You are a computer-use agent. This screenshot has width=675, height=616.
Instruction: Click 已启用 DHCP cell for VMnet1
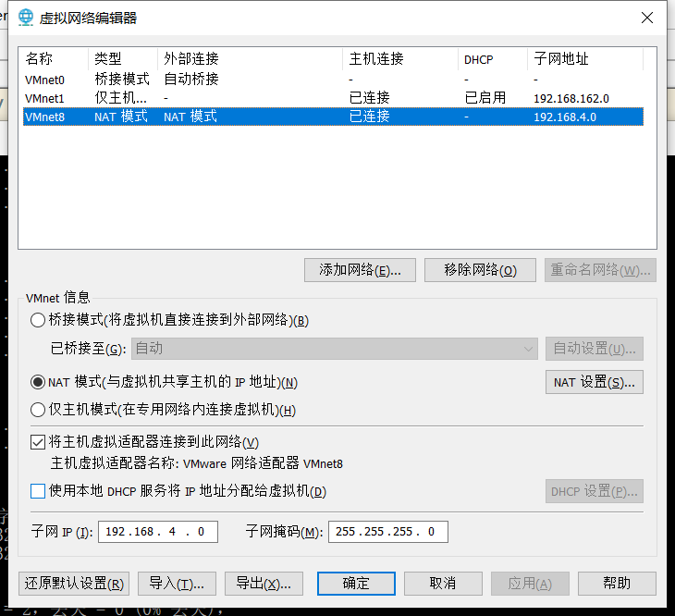[x=485, y=98]
